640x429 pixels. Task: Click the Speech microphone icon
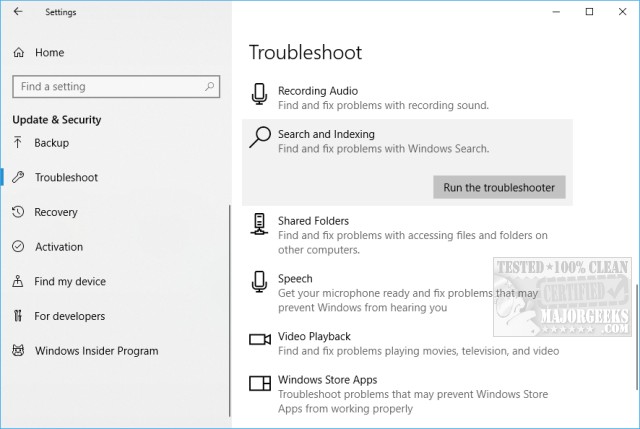260,283
